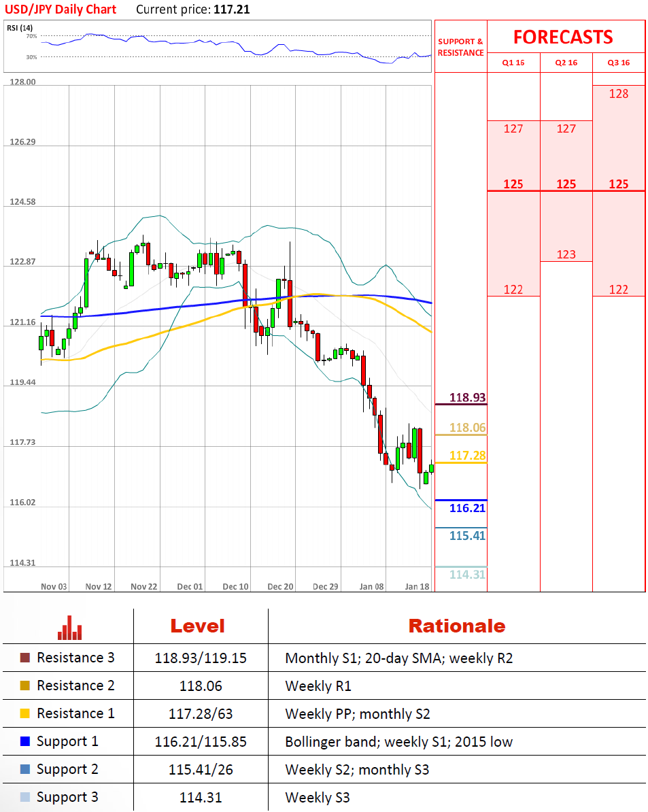Click the 114.31 support level marker beside chart
This screenshot has height=812, width=648.
(x=467, y=574)
